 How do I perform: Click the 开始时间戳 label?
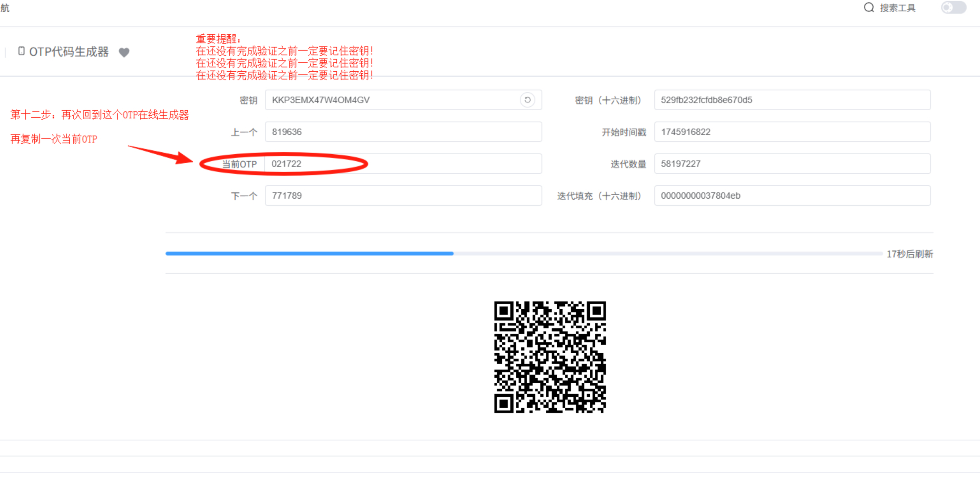(624, 132)
